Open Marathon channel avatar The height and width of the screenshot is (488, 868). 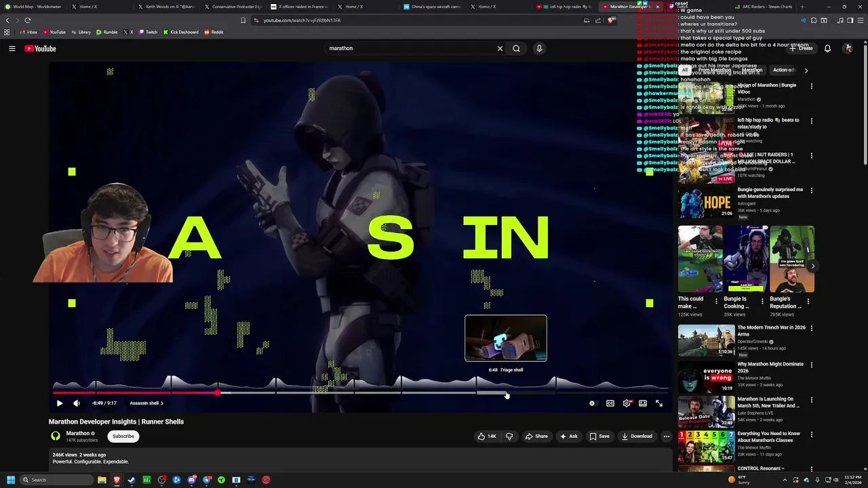(56, 436)
